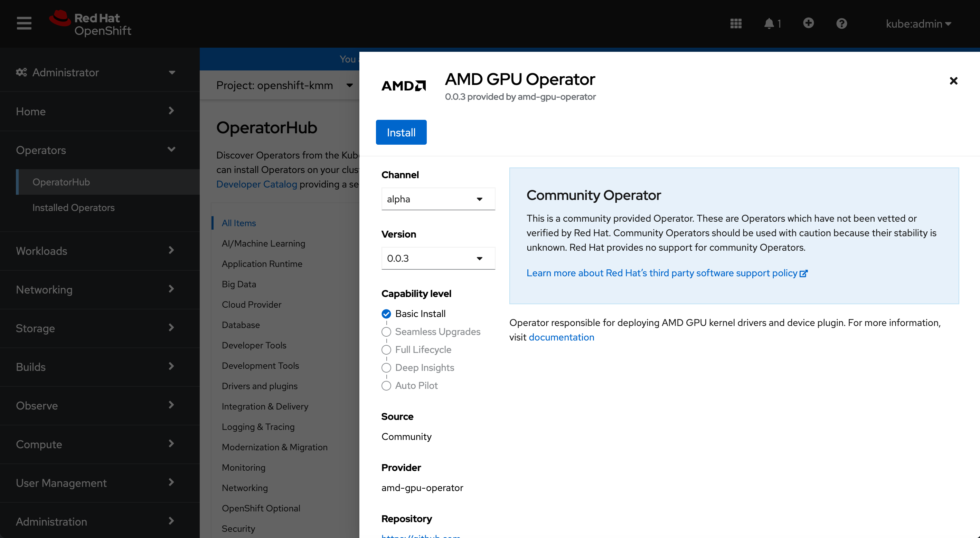The height and width of the screenshot is (538, 980).
Task: Select the Seamless Upgrades capability radio
Action: [x=386, y=332]
